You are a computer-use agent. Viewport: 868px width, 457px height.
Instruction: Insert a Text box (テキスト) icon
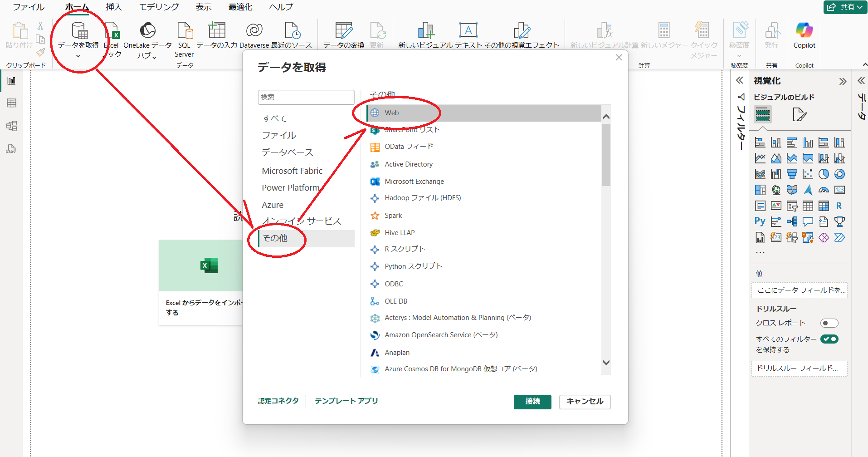[x=468, y=30]
